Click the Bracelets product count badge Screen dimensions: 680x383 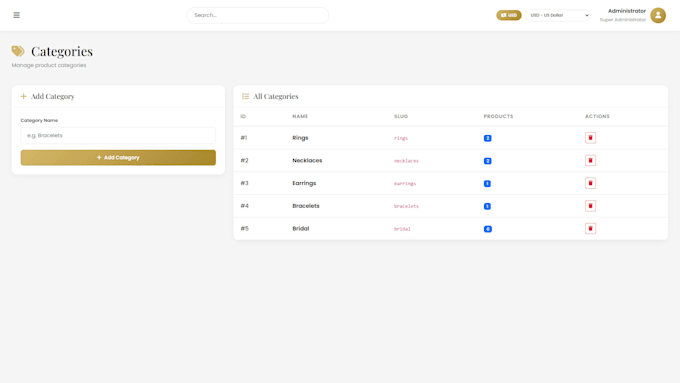[x=487, y=206]
